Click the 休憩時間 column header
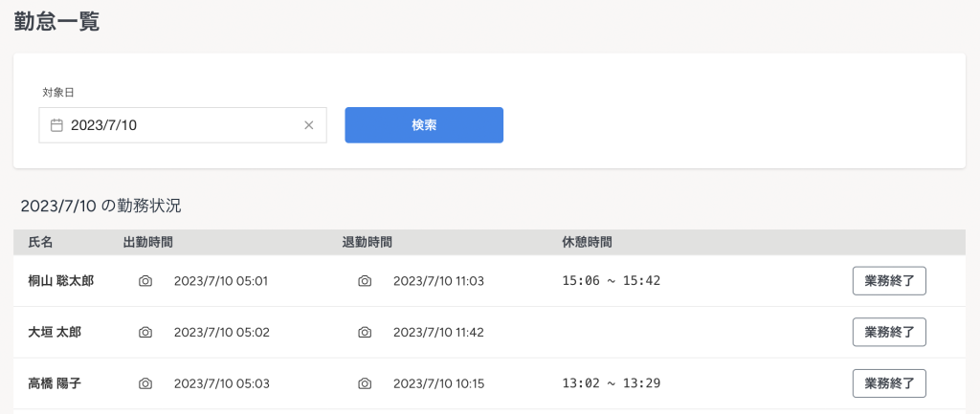 (587, 243)
